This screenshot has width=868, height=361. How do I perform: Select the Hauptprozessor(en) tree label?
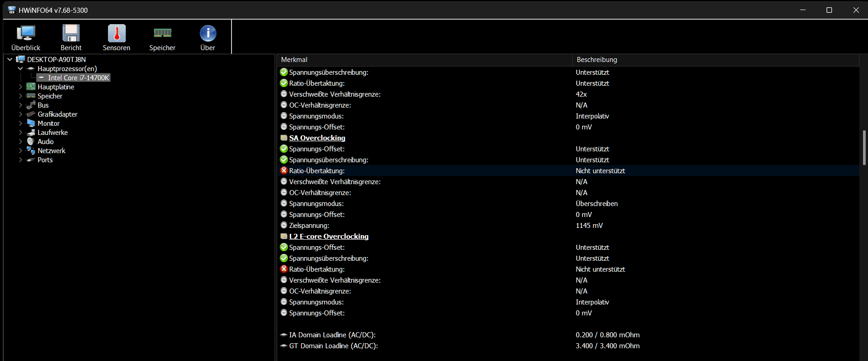click(67, 69)
